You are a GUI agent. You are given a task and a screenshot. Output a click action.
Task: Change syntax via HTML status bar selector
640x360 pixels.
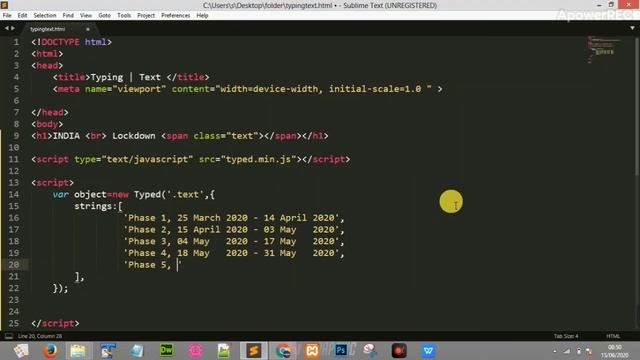point(613,336)
